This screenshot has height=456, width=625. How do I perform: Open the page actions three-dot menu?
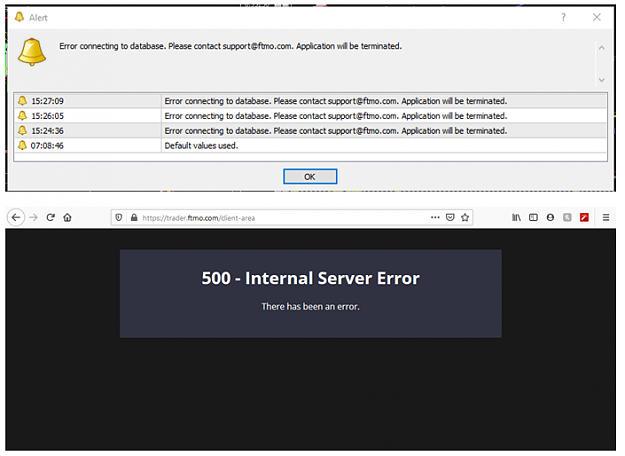(435, 217)
